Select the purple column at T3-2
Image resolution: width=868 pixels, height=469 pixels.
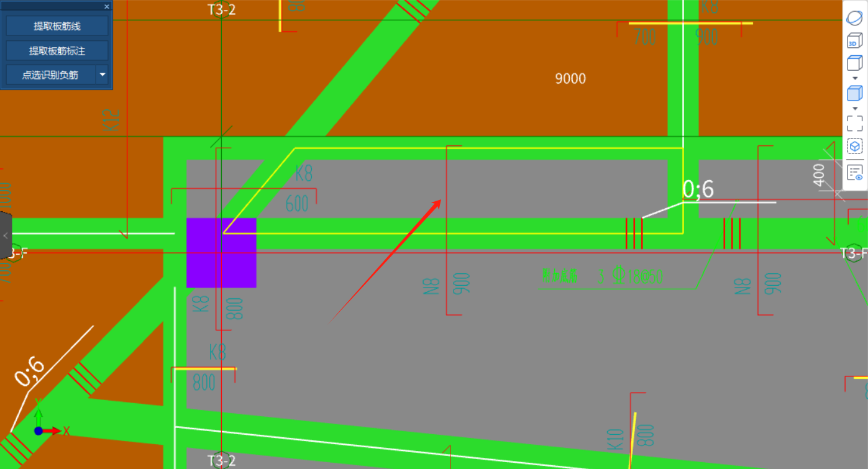[x=221, y=253]
